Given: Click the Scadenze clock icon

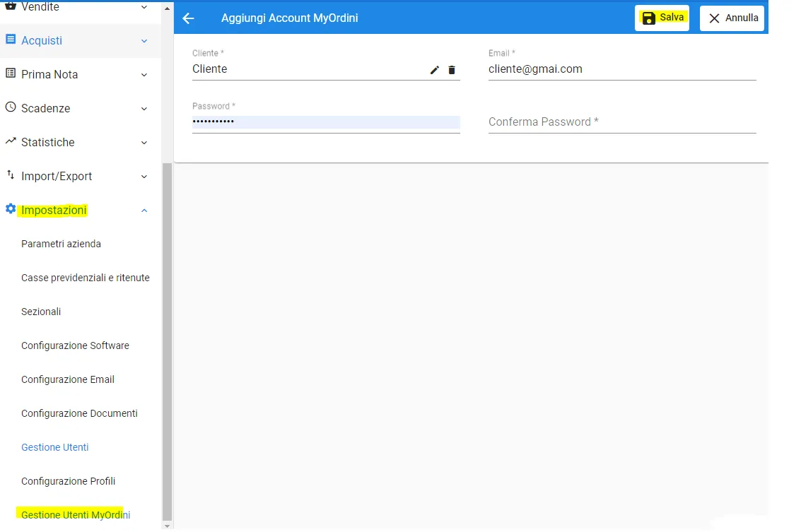Looking at the screenshot, I should click(10, 107).
